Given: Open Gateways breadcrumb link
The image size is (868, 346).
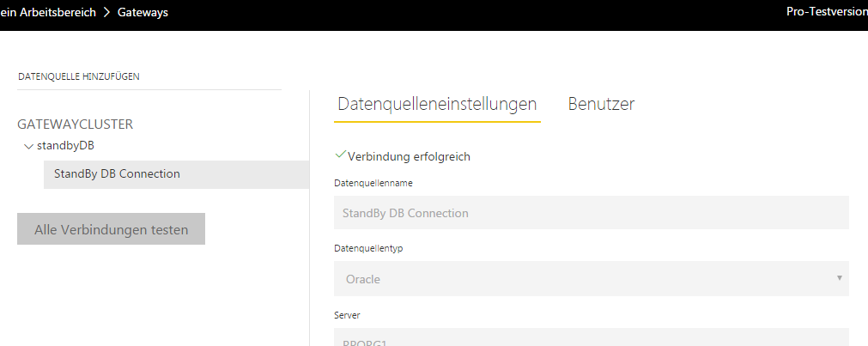Looking at the screenshot, I should tap(143, 12).
